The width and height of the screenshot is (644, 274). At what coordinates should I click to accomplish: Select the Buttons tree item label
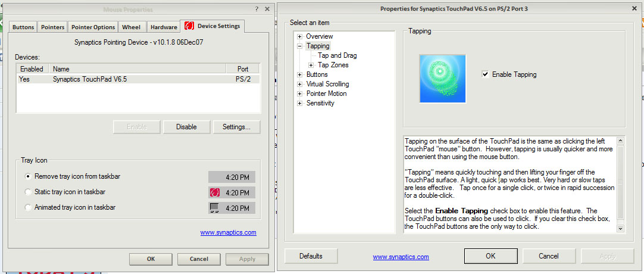point(317,75)
